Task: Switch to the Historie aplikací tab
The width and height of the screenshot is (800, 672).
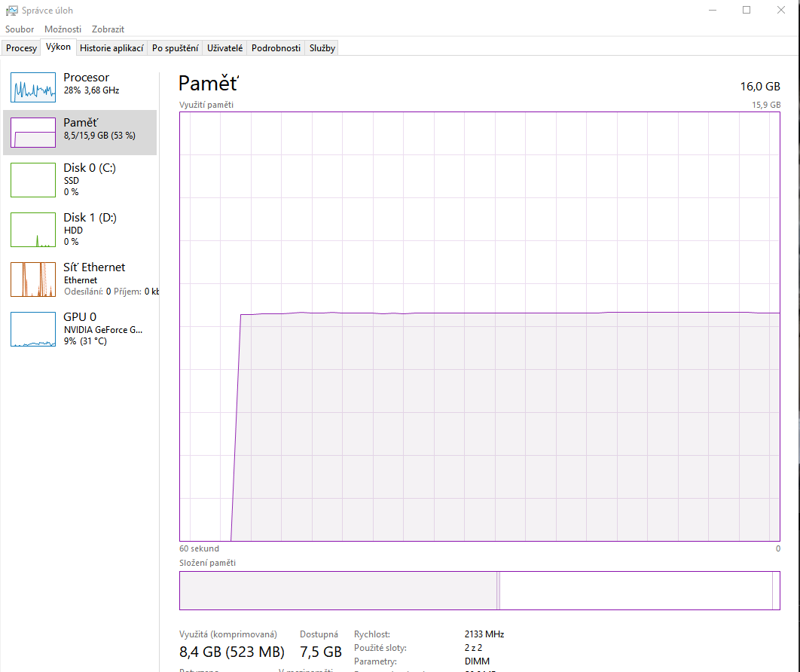Action: point(111,48)
